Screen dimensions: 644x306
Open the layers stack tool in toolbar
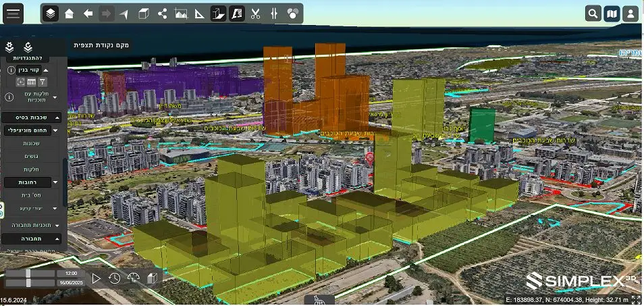pos(51,14)
